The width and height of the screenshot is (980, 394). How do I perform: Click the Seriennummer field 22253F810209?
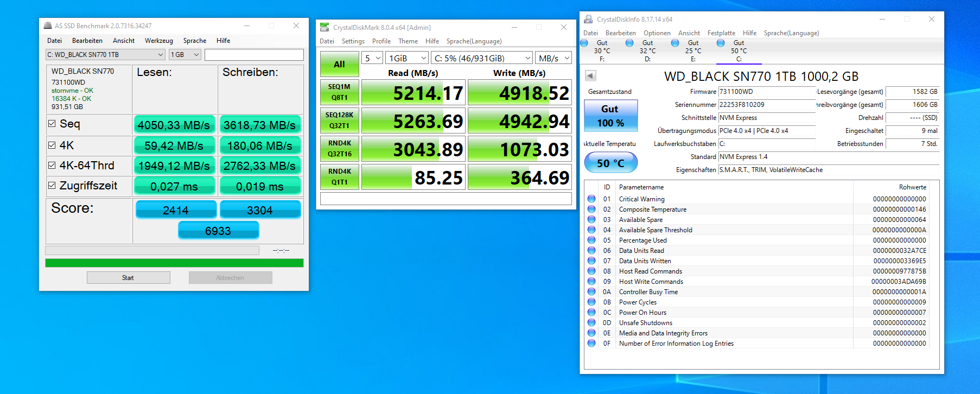coord(767,105)
